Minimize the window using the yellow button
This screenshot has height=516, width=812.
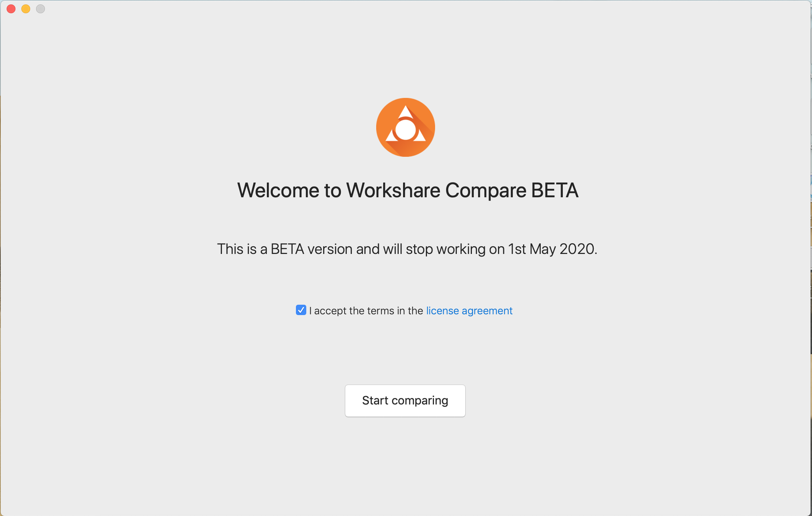[x=26, y=9]
